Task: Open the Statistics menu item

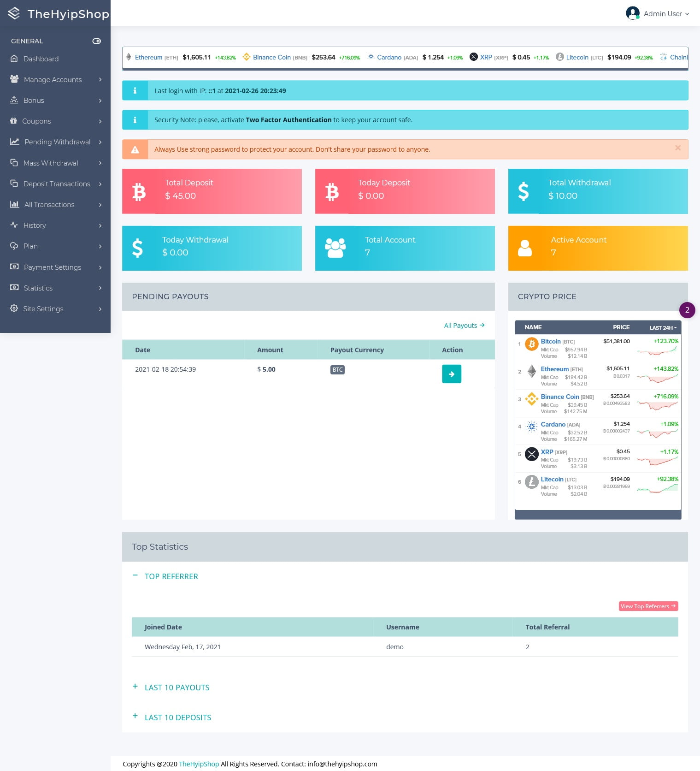Action: click(55, 288)
